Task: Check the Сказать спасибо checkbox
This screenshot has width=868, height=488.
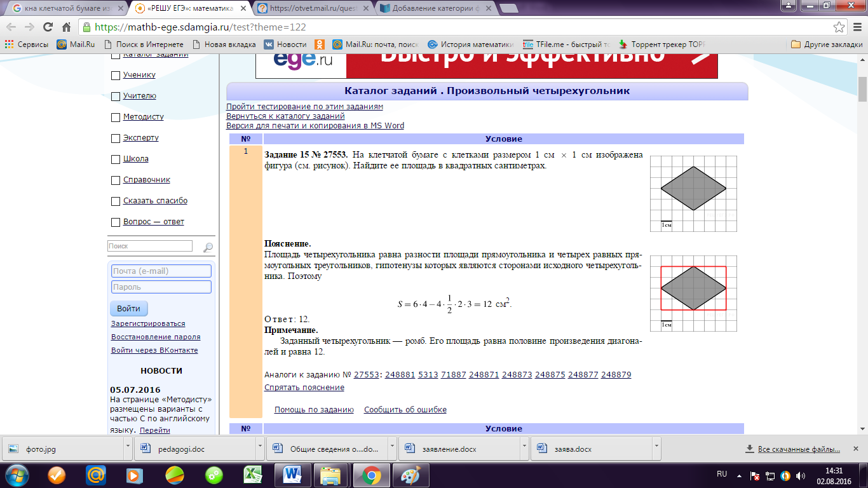Action: [115, 201]
